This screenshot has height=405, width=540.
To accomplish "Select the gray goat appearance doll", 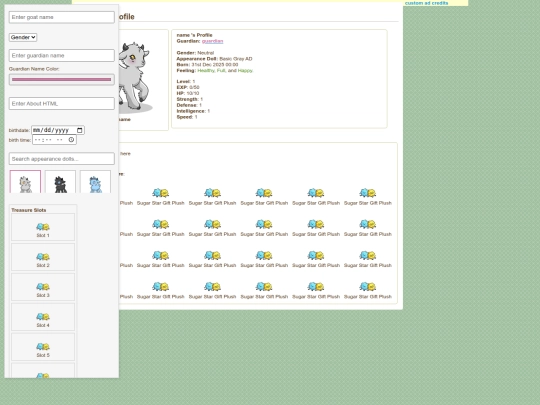I will pos(25,182).
